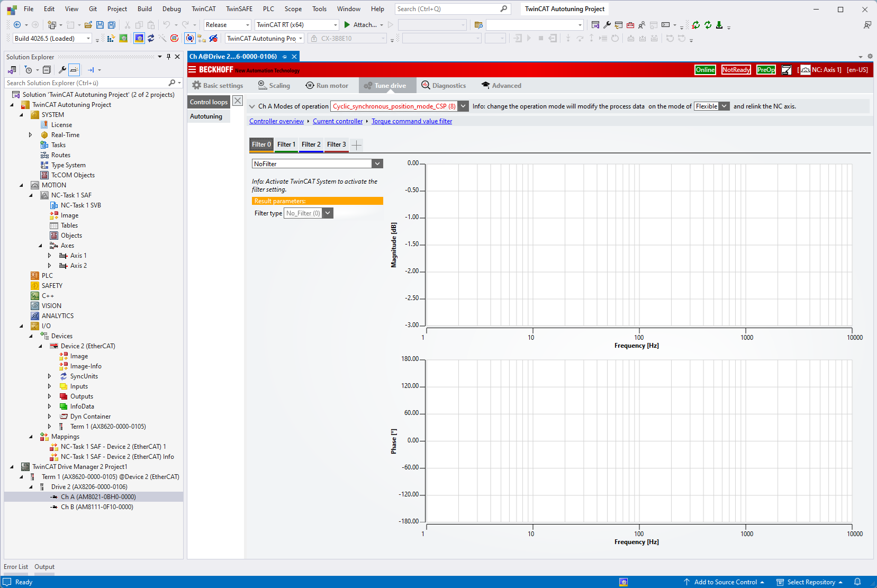Click the Solution Explorer Properties wrench icon
Viewport: 877px width, 588px height.
point(62,70)
